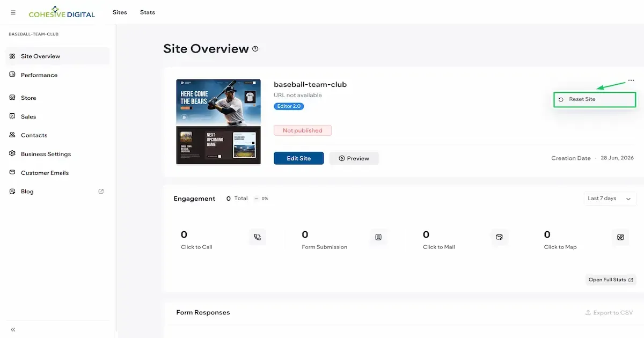The height and width of the screenshot is (338, 644).
Task: Click the Click to Map icon
Action: pyautogui.click(x=620, y=237)
